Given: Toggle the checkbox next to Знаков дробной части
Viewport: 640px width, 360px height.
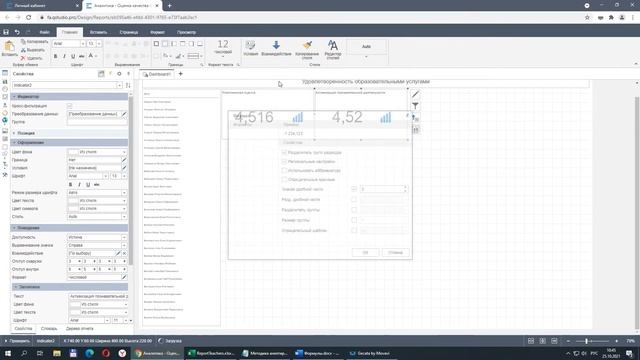Looking at the screenshot, I should coord(354,189).
